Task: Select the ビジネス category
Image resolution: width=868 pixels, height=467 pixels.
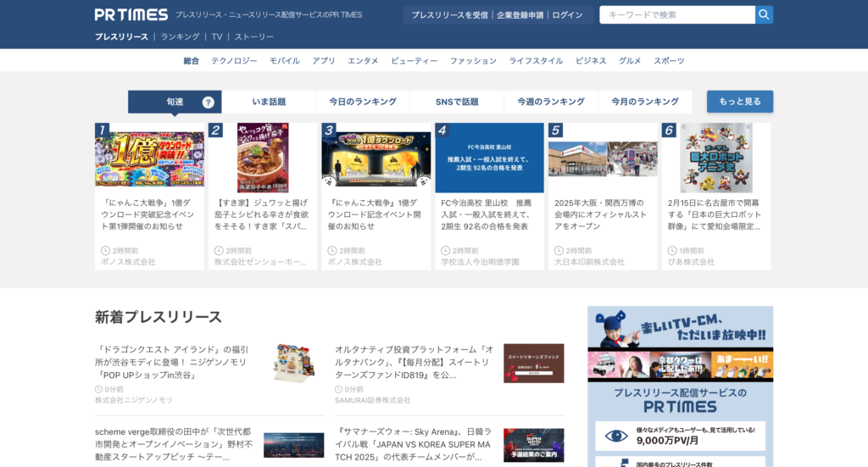Action: (591, 61)
